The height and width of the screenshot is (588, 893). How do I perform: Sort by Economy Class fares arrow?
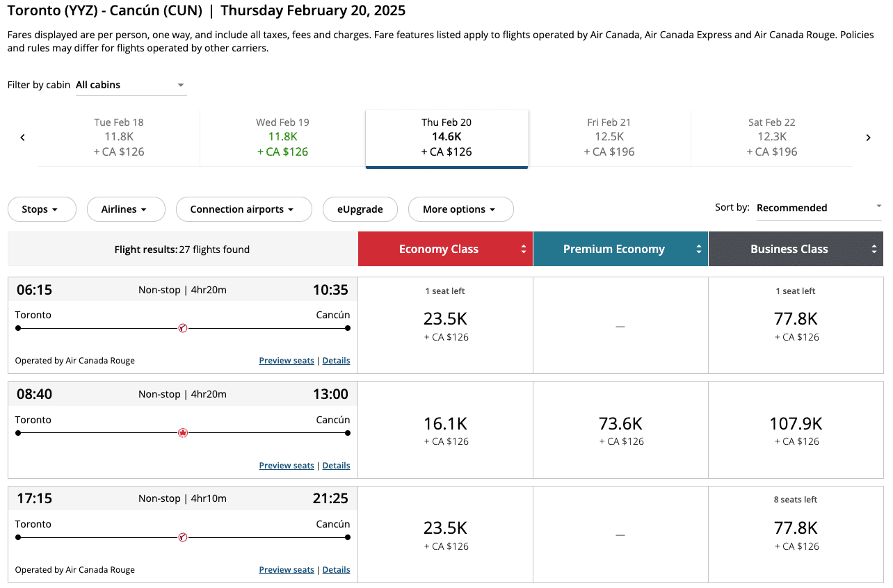point(524,250)
